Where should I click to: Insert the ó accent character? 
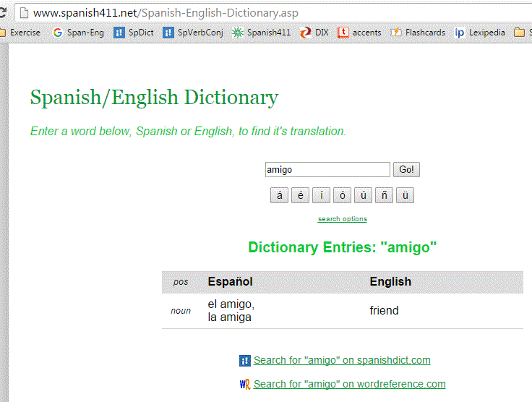[343, 195]
